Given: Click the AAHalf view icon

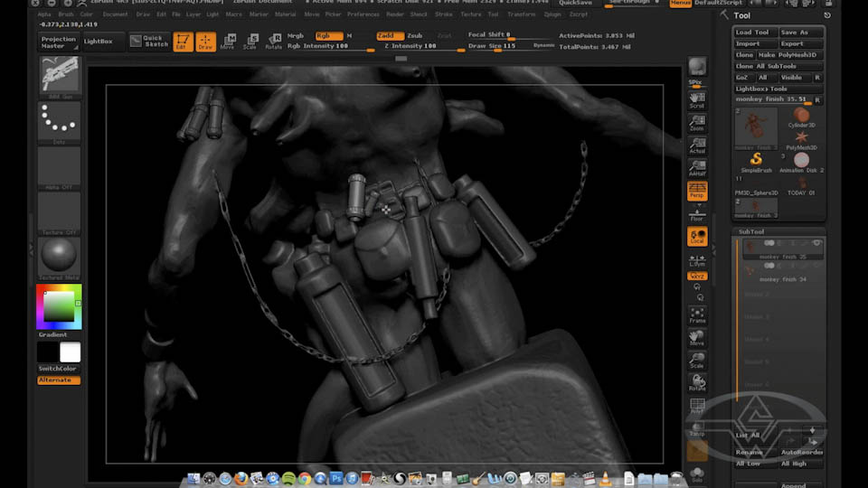Looking at the screenshot, I should (x=697, y=165).
